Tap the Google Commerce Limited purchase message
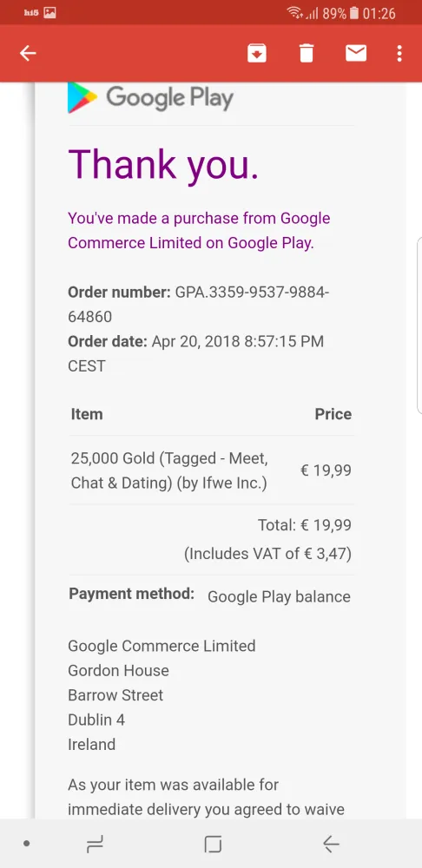Image resolution: width=422 pixels, height=868 pixels. 199,230
